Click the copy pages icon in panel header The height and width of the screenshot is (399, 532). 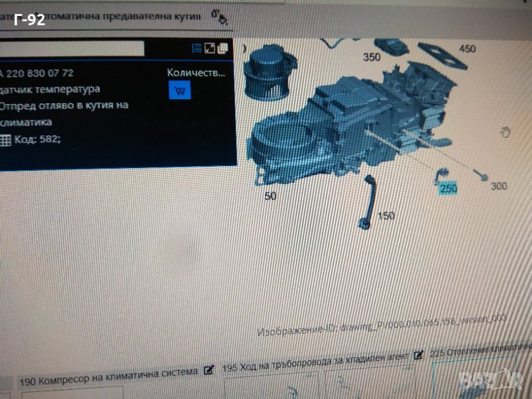[x=223, y=48]
